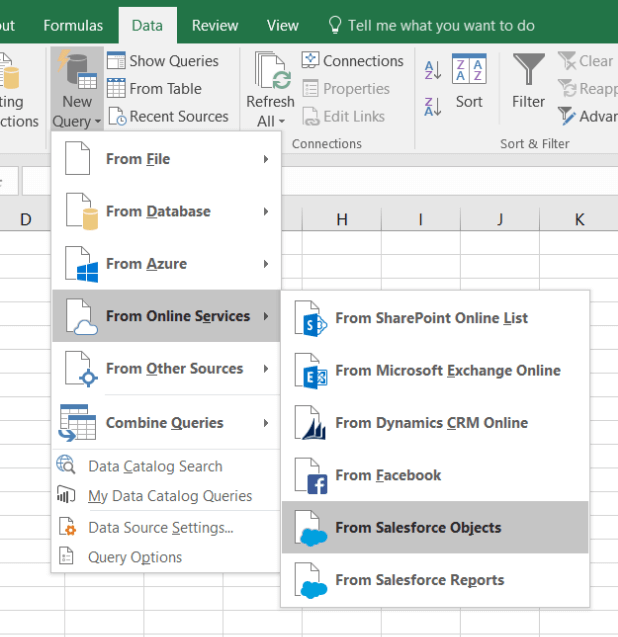Image resolution: width=618 pixels, height=637 pixels.
Task: Click the Show Queries label
Action: pos(174,61)
